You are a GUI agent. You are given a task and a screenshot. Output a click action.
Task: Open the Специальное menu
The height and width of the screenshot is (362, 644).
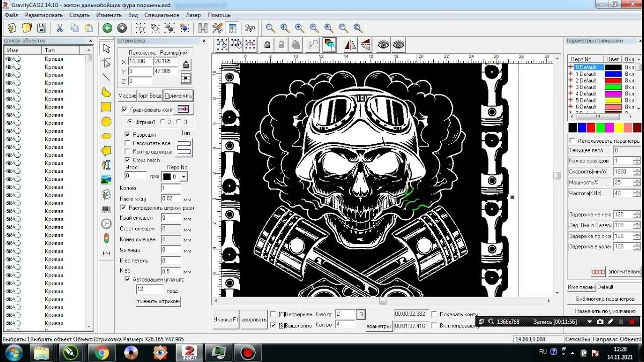click(162, 15)
